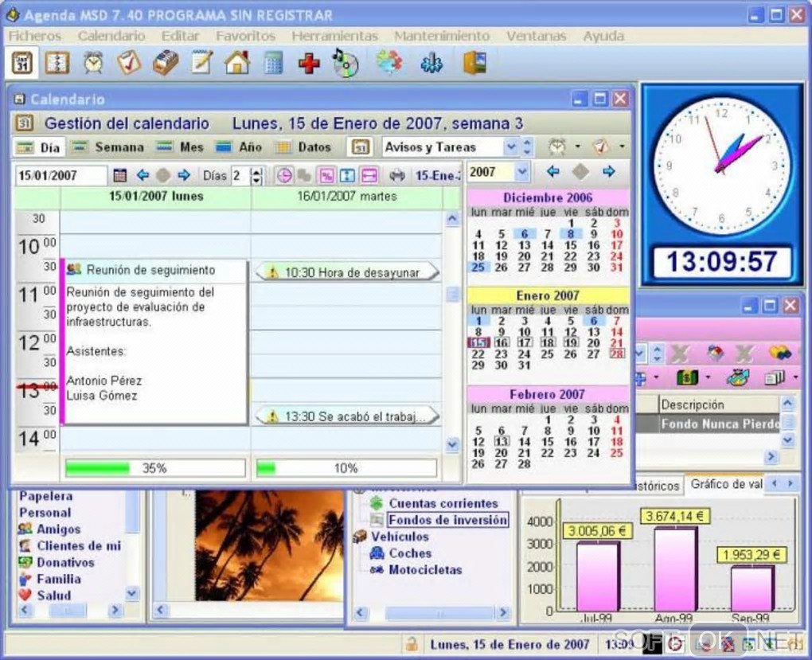
Task: Open the Ayuda menu
Action: (x=603, y=36)
